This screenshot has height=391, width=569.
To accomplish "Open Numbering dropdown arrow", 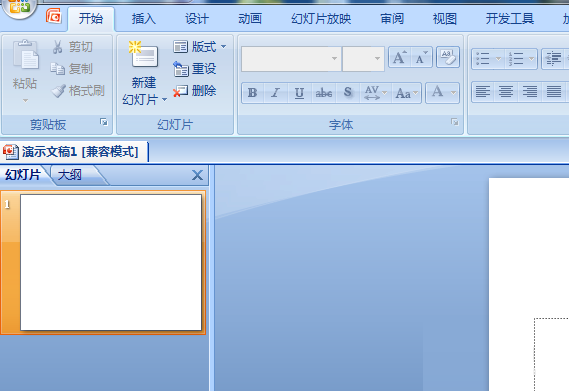I will pyautogui.click(x=532, y=58).
